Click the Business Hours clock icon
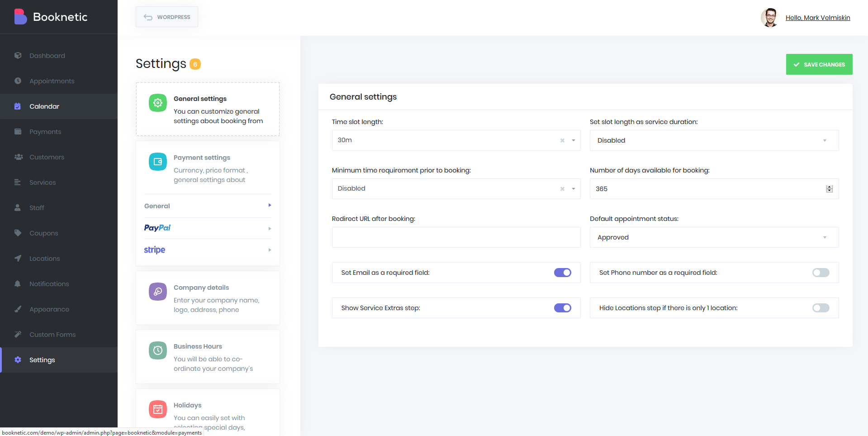Screen dimensions: 868x436 coord(158,350)
